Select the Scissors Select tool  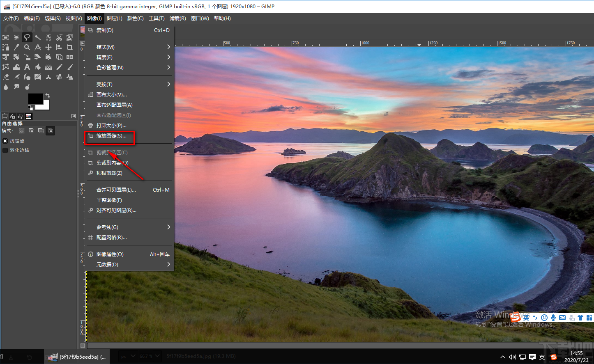[59, 37]
